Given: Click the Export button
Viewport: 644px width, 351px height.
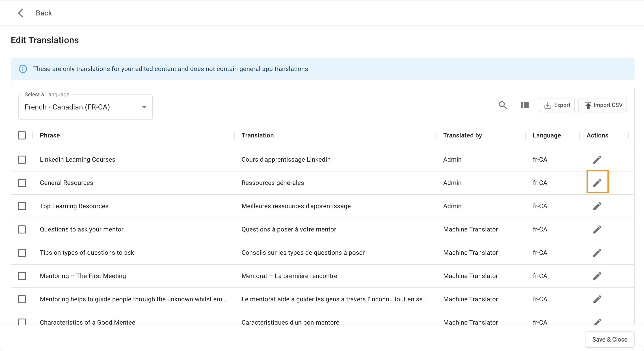Looking at the screenshot, I should click(x=557, y=105).
